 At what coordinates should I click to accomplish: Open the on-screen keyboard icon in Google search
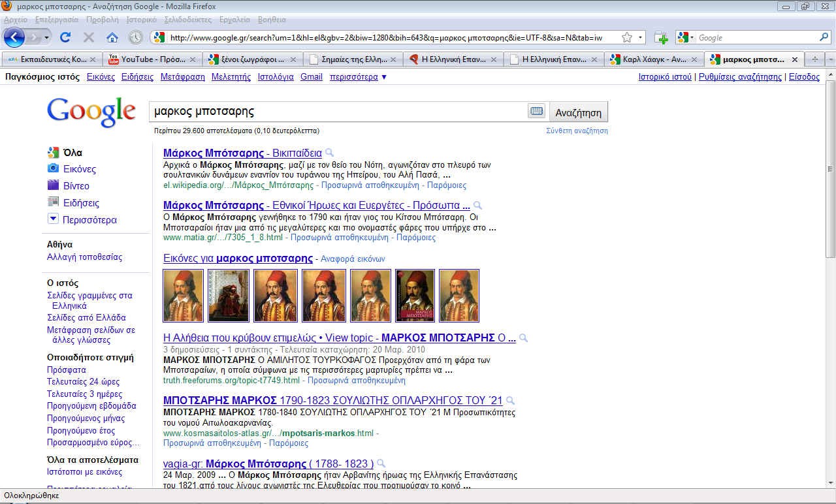[536, 112]
